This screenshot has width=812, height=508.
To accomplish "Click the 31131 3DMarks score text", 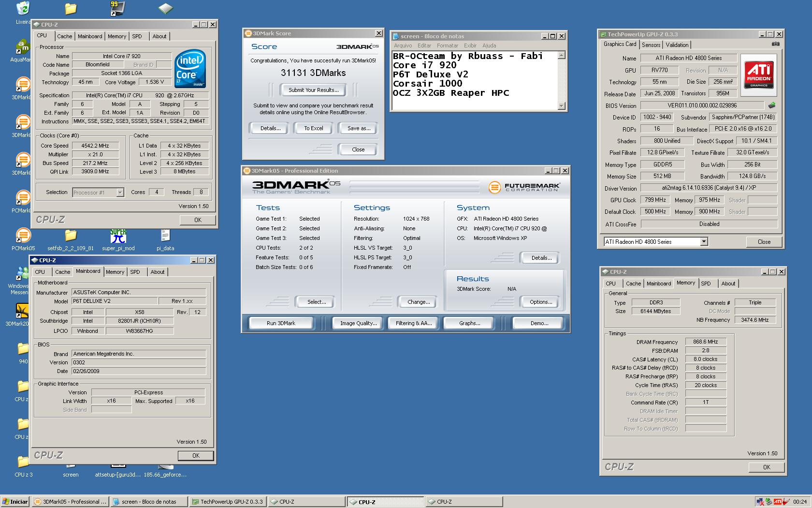I will coord(313,73).
